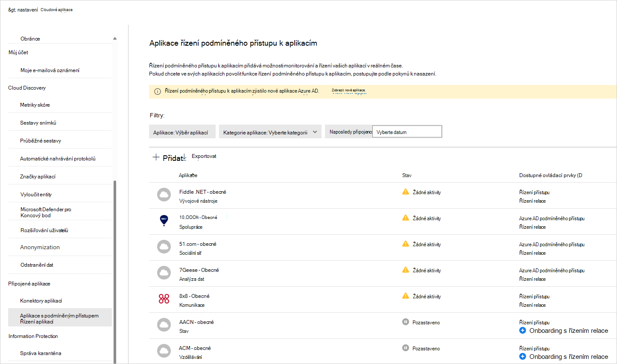Click the Information Protection section heading
This screenshot has width=617, height=364.
(x=33, y=336)
